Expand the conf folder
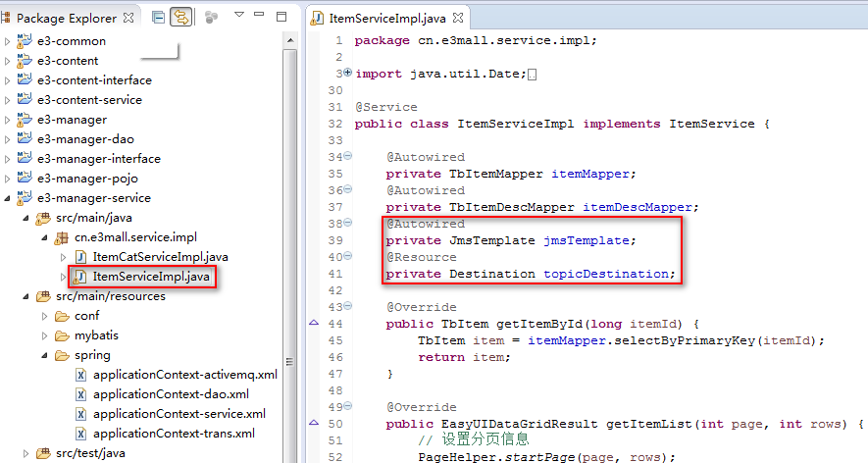 click(x=45, y=316)
